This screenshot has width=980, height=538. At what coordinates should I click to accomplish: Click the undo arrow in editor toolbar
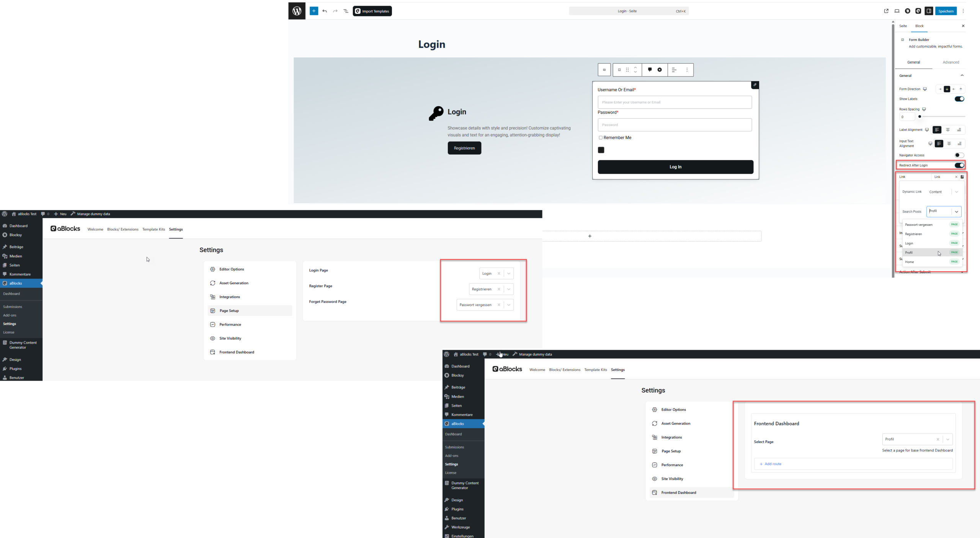pos(325,11)
